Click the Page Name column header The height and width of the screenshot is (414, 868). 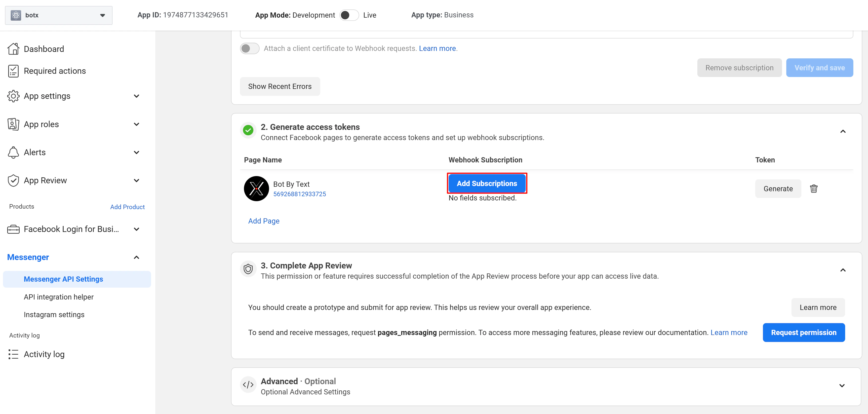pos(263,160)
